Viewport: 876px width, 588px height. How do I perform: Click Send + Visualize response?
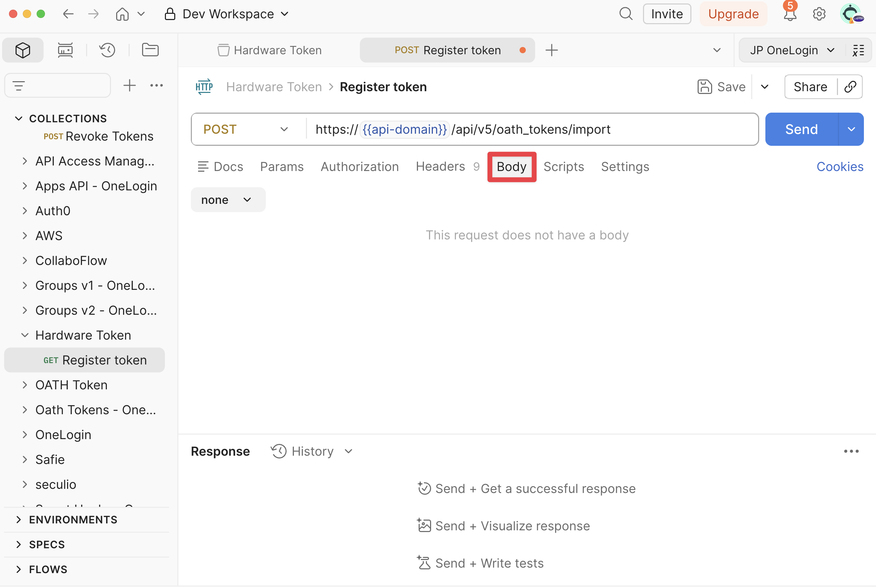503,526
